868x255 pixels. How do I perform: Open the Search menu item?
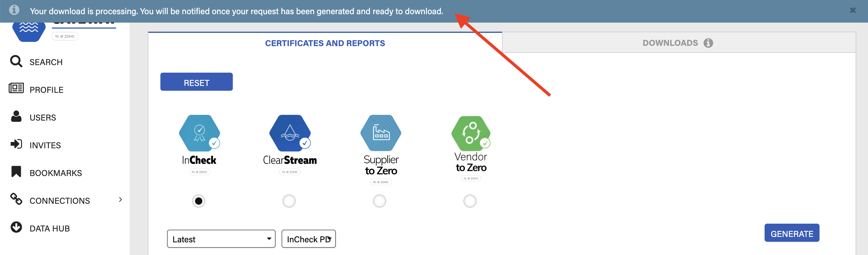click(46, 62)
